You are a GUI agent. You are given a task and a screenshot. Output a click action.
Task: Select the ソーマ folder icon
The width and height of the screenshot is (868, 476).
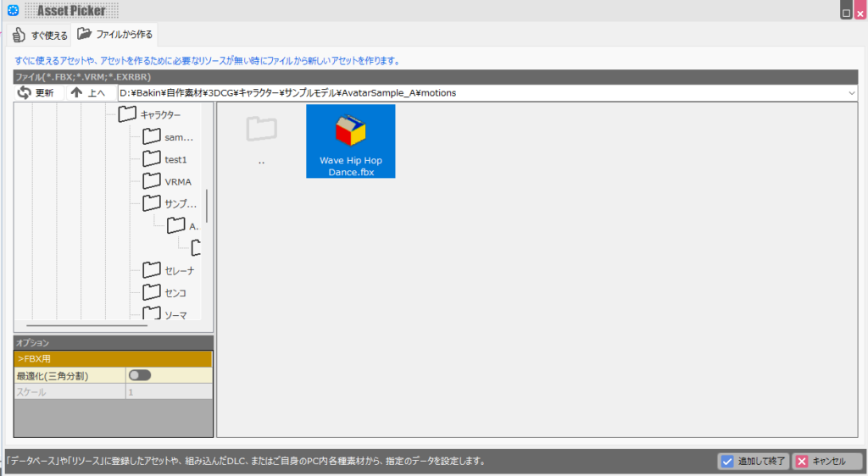(x=152, y=314)
